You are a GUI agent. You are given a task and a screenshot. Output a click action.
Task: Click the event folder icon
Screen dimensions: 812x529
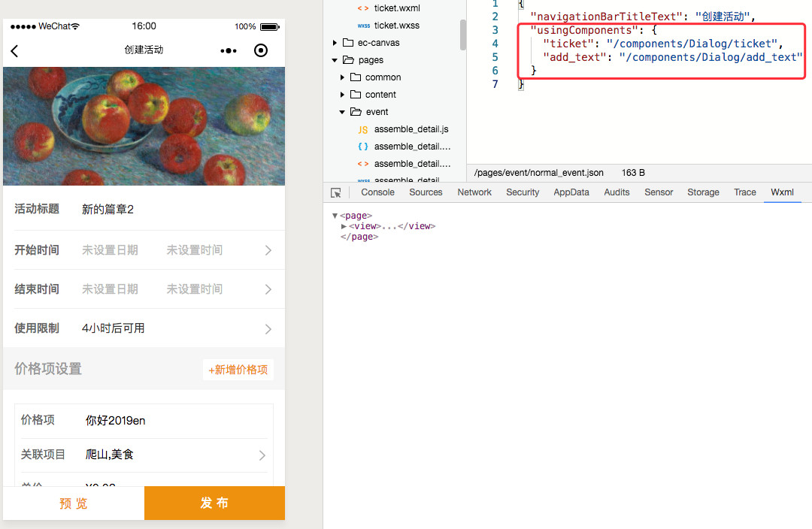(x=356, y=112)
